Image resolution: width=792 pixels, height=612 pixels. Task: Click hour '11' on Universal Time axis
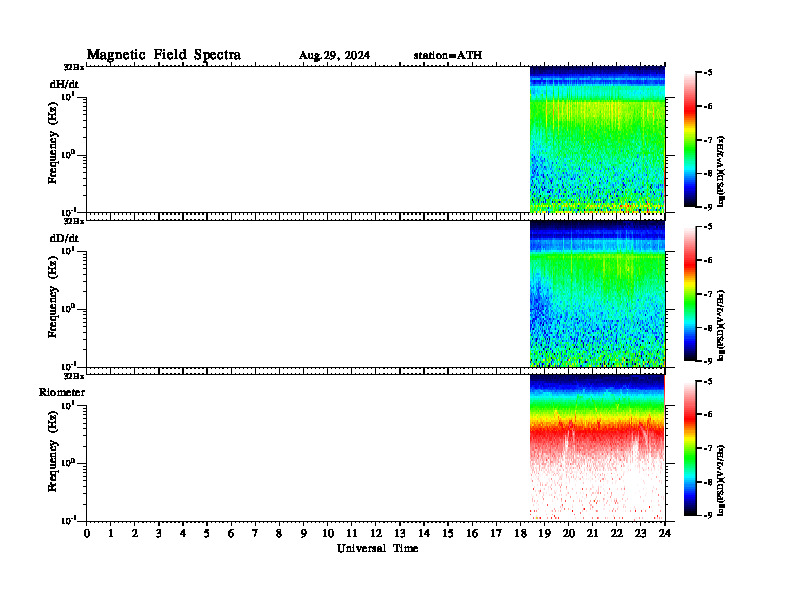click(352, 534)
